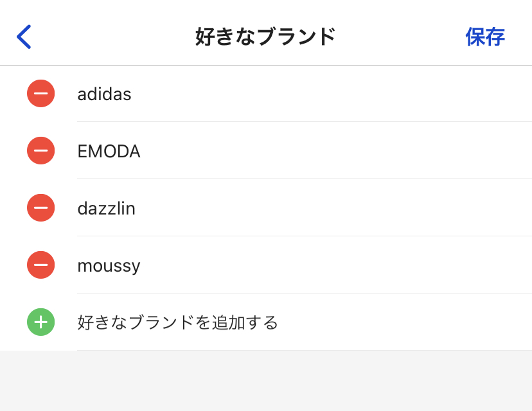Tap 保存 to save your favorite brands
Screen dimensions: 532x411
(x=486, y=37)
